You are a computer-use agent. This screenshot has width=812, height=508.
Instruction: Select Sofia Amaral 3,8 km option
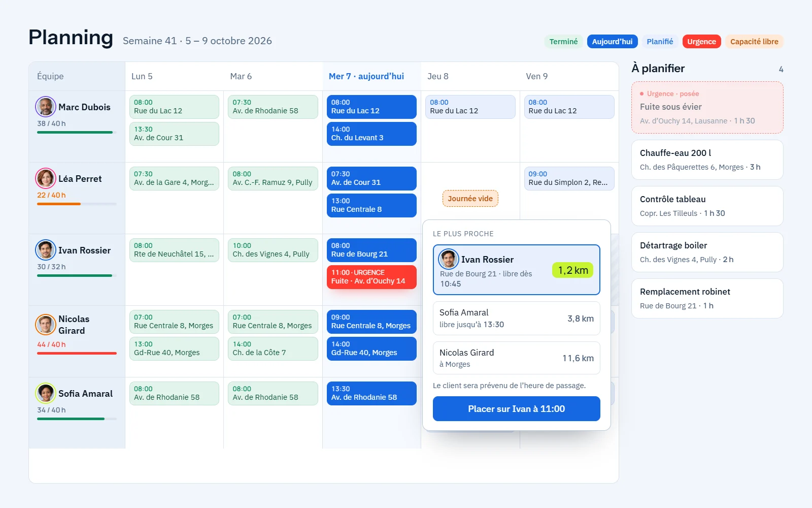tap(516, 319)
